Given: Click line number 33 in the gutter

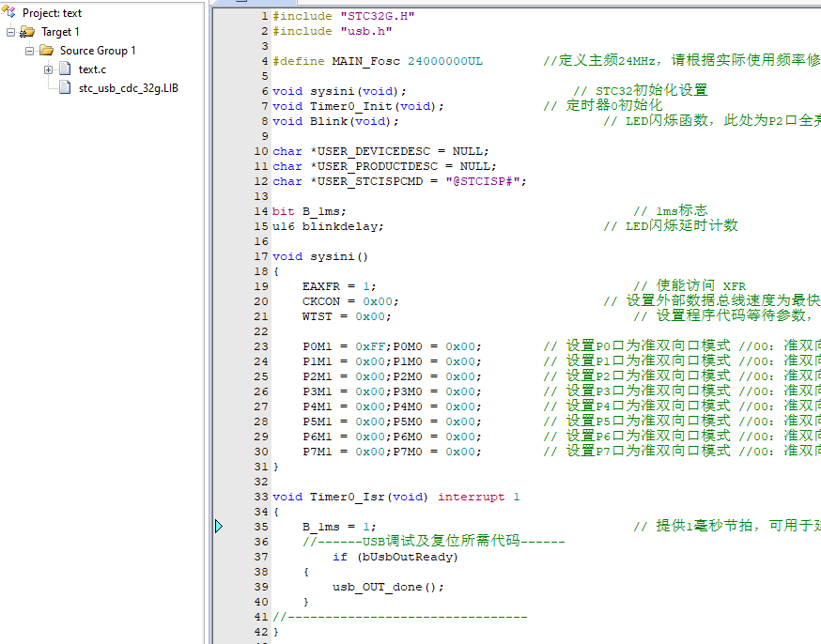Looking at the screenshot, I should pos(260,497).
